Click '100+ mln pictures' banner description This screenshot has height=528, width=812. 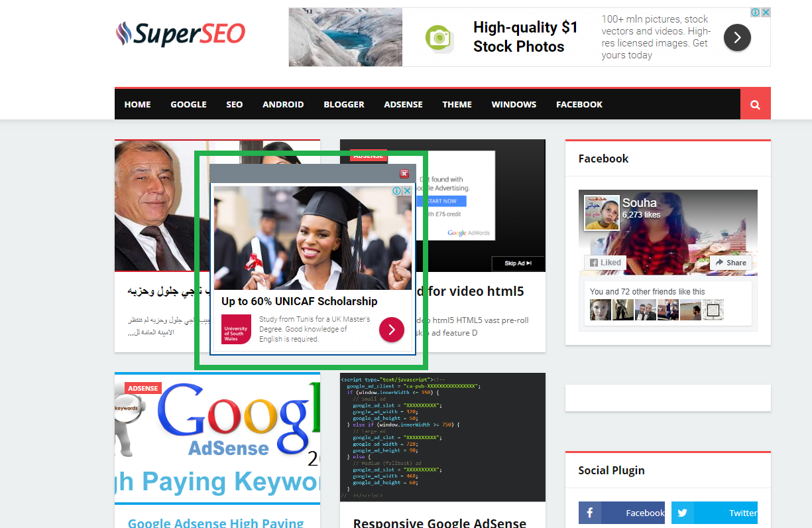coord(656,37)
